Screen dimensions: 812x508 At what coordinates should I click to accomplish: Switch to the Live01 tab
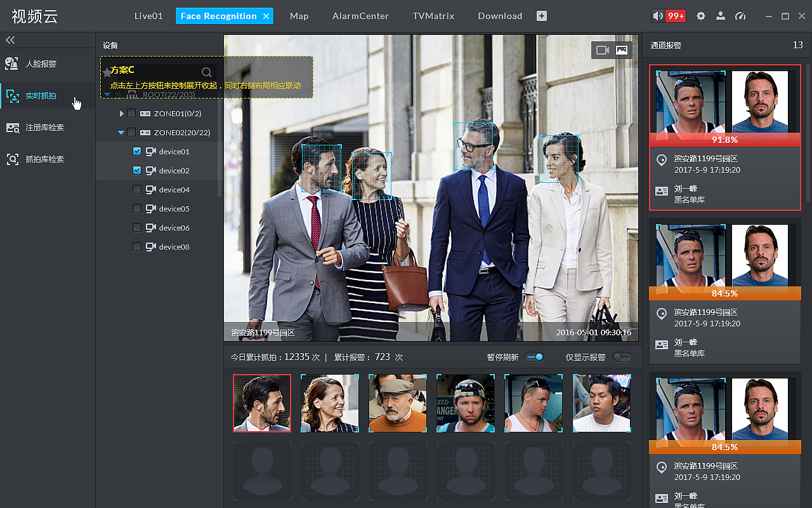[x=148, y=16]
